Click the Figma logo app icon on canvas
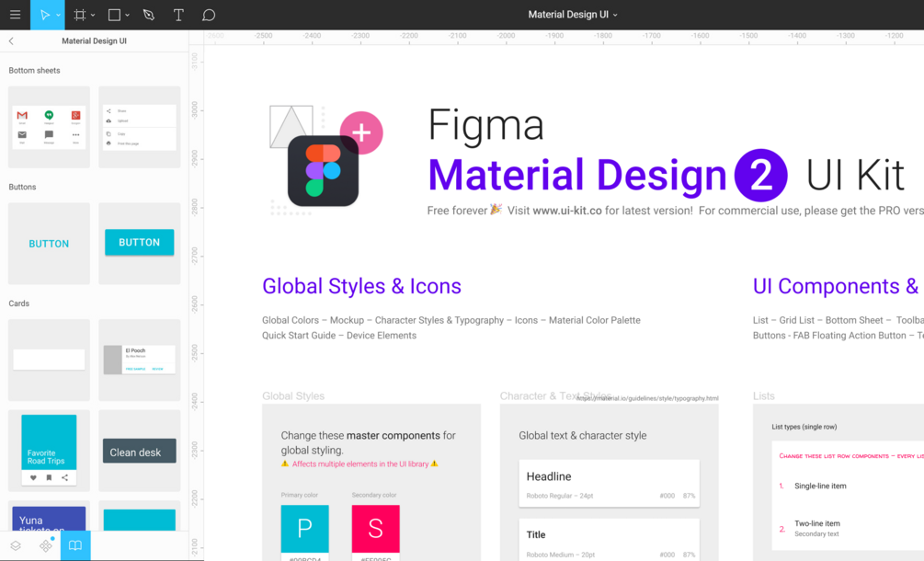924x561 pixels. (323, 171)
